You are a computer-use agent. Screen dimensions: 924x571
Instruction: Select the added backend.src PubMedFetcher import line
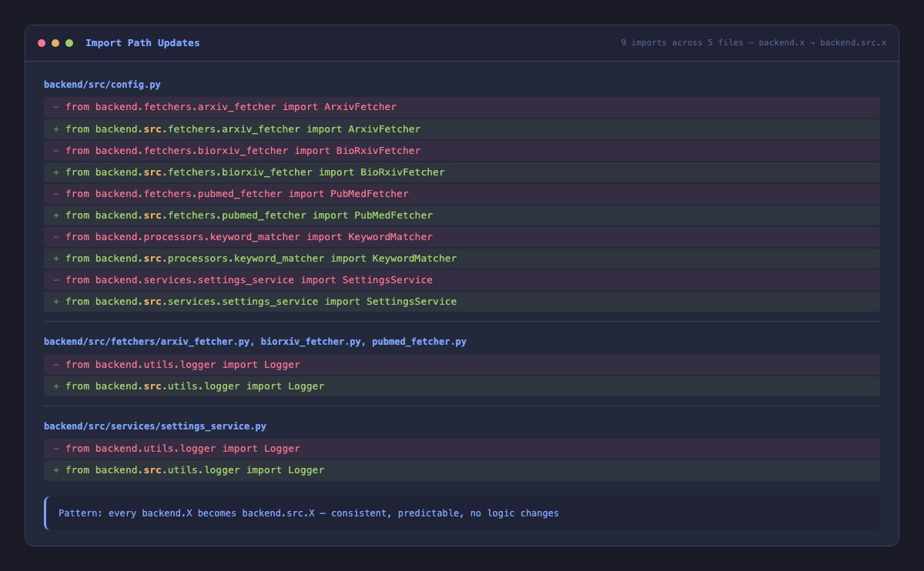249,215
